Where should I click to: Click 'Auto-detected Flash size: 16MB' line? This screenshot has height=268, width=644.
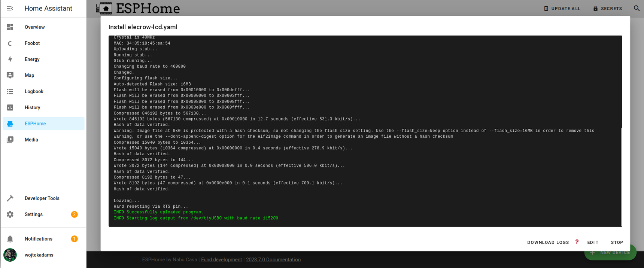tap(152, 84)
